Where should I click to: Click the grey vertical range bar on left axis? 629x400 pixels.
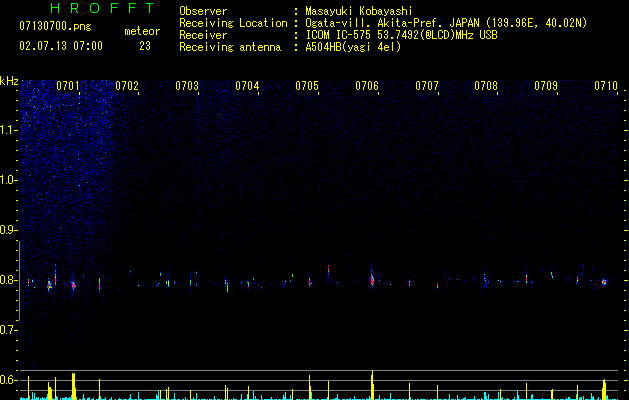(19, 280)
